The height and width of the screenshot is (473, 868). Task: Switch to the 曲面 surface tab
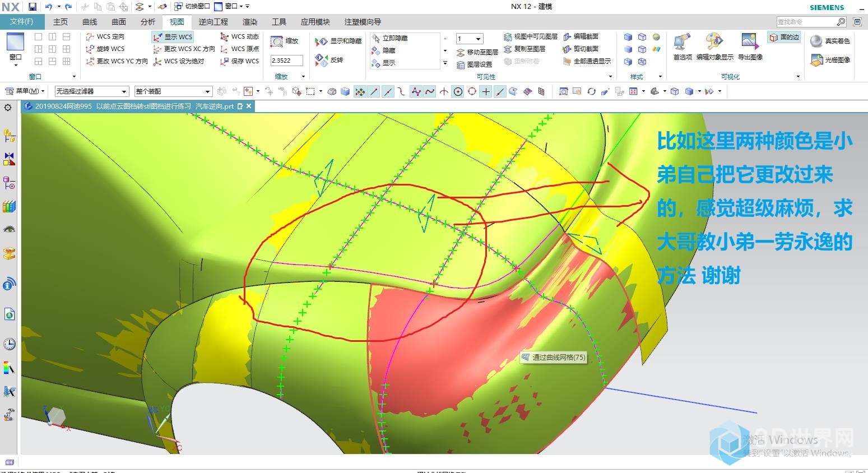pos(119,22)
